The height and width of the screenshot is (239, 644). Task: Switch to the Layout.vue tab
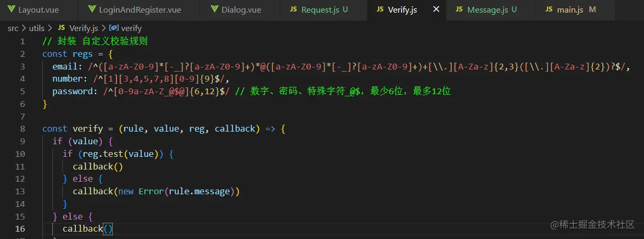[38, 10]
